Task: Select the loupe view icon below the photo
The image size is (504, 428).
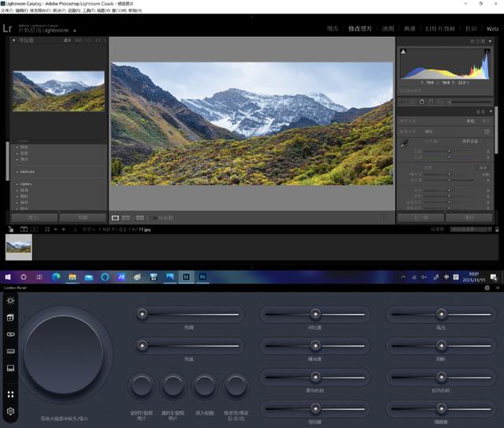Action: coord(115,217)
